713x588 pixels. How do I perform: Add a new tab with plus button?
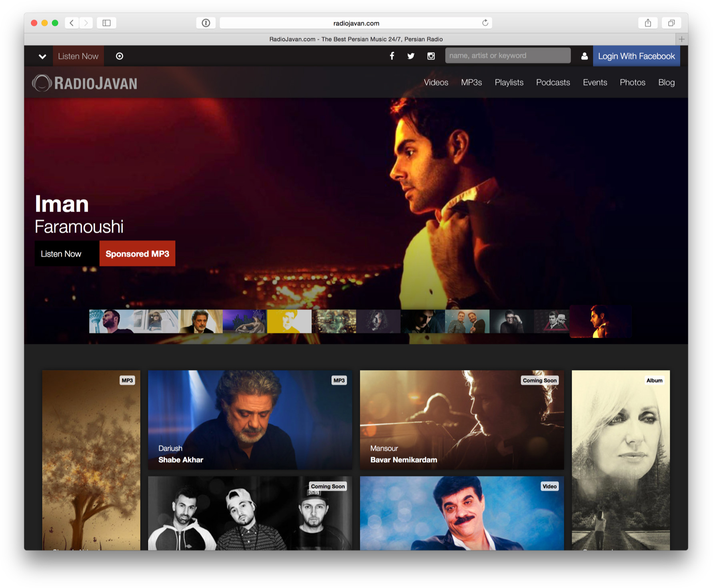[681, 39]
